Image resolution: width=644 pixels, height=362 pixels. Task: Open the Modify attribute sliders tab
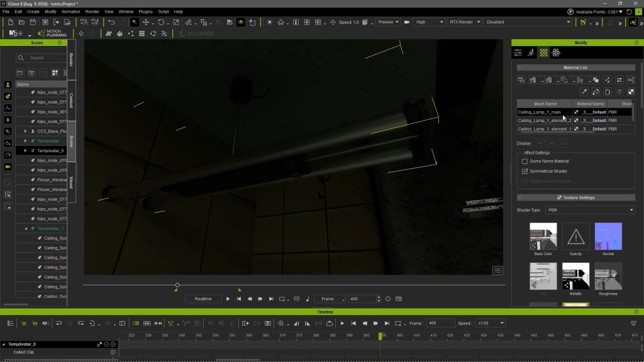coord(518,53)
